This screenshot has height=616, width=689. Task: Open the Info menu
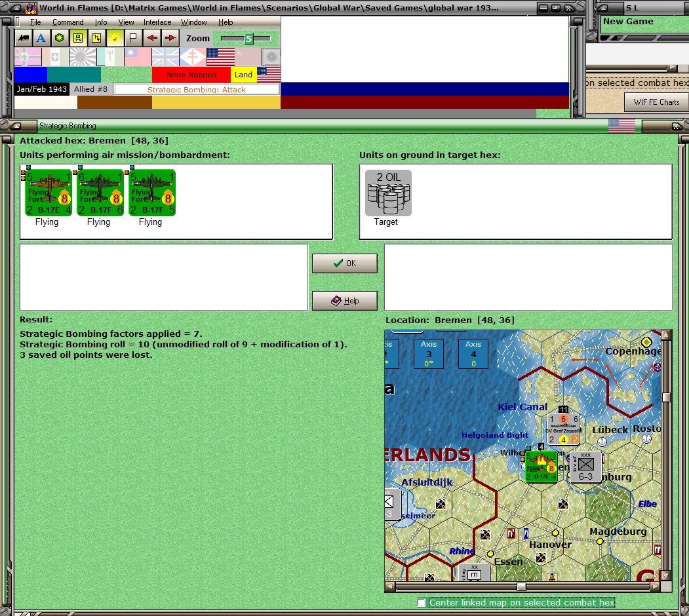pos(100,22)
